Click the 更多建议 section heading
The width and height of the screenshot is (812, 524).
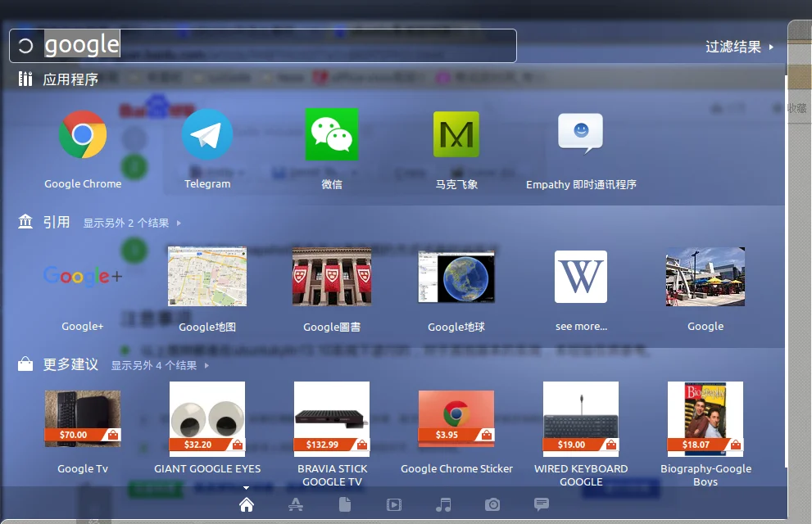click(x=70, y=364)
